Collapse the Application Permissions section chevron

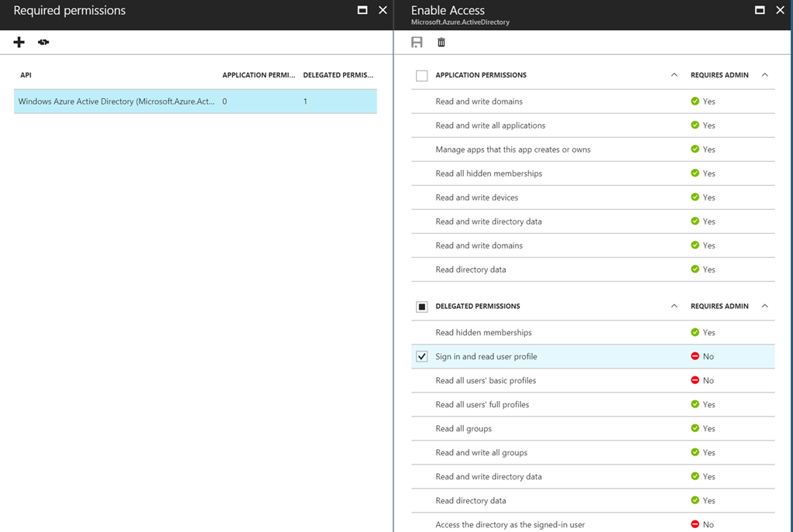click(x=674, y=75)
